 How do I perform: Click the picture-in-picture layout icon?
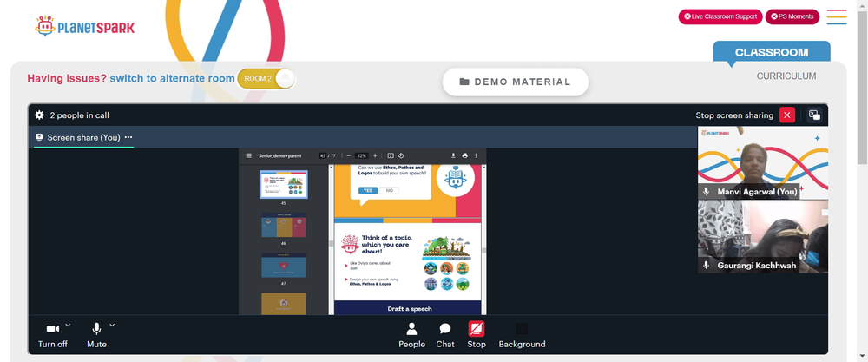tap(814, 115)
